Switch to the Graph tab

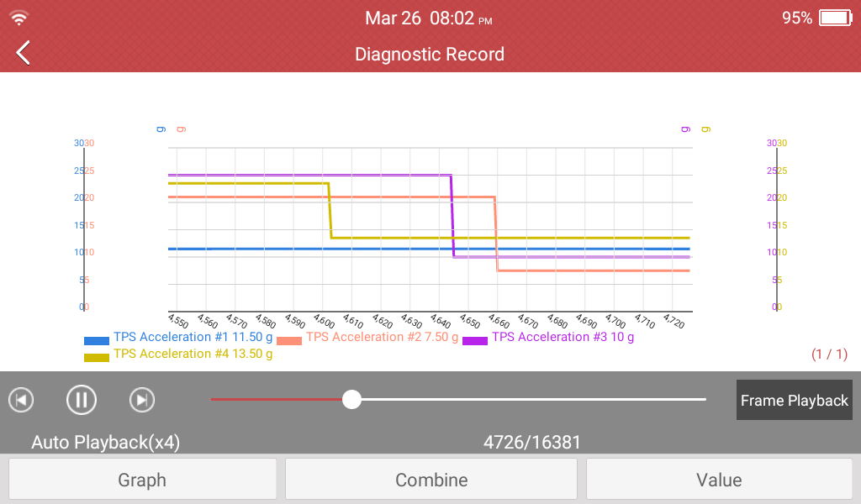(x=142, y=480)
